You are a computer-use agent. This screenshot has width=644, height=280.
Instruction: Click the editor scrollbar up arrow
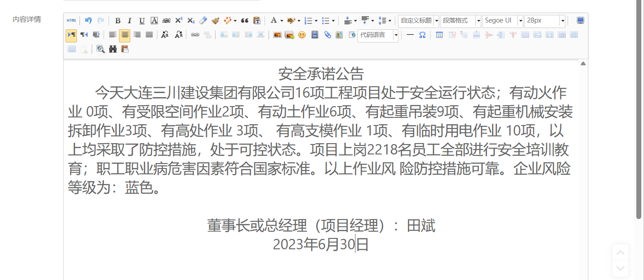(583, 64)
